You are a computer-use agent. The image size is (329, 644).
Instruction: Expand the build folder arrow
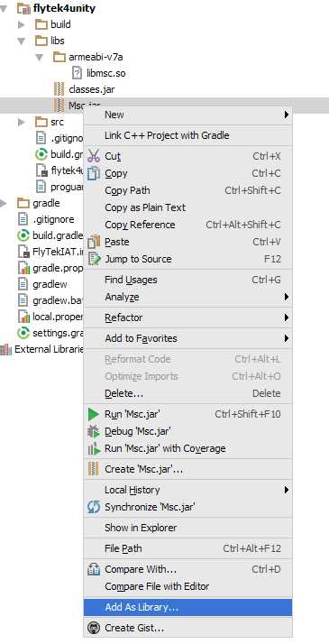coord(22,24)
